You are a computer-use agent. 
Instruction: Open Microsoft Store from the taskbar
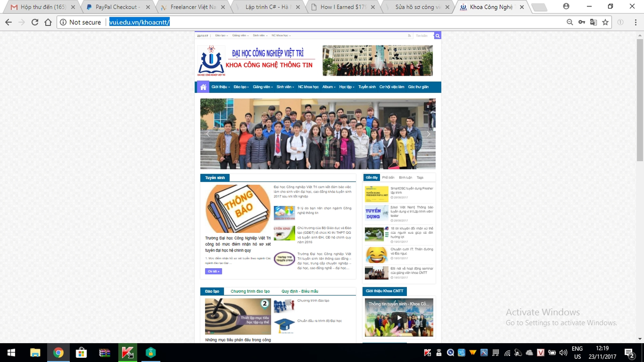pos(82,352)
